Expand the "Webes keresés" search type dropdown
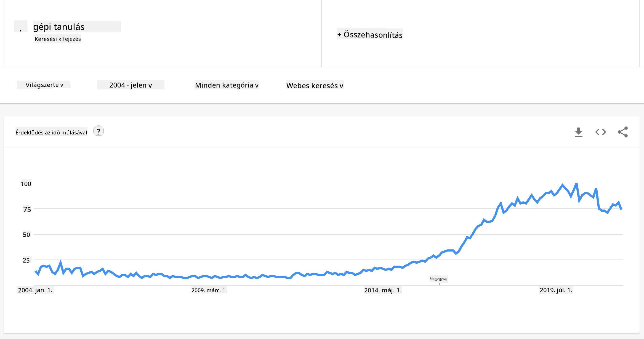The height and width of the screenshot is (339, 644). [315, 86]
